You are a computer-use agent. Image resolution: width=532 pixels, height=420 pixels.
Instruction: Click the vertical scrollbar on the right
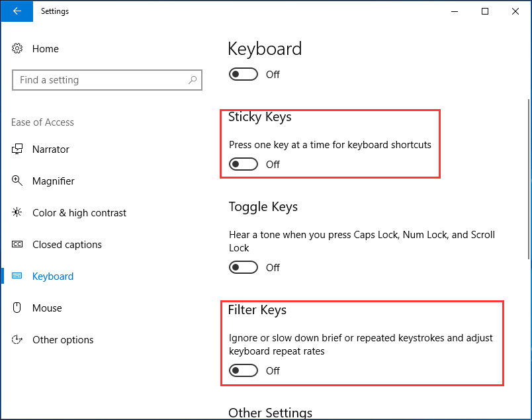[528, 179]
